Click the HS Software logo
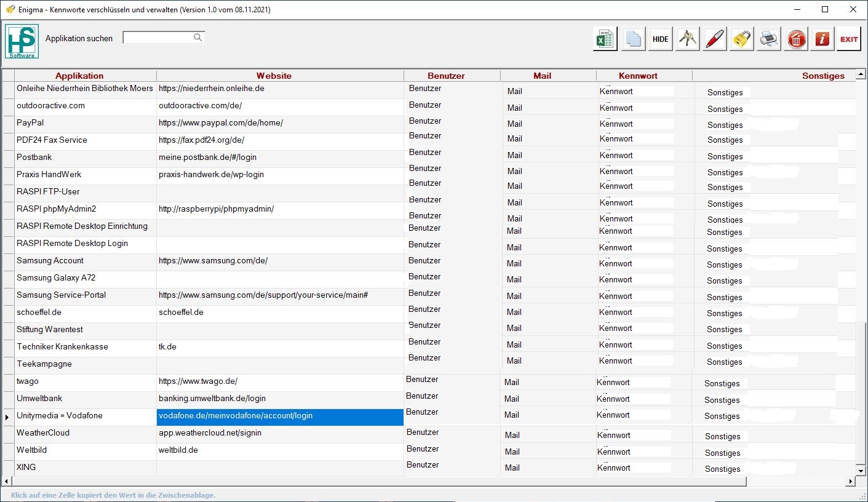868x502 pixels. pos(22,41)
